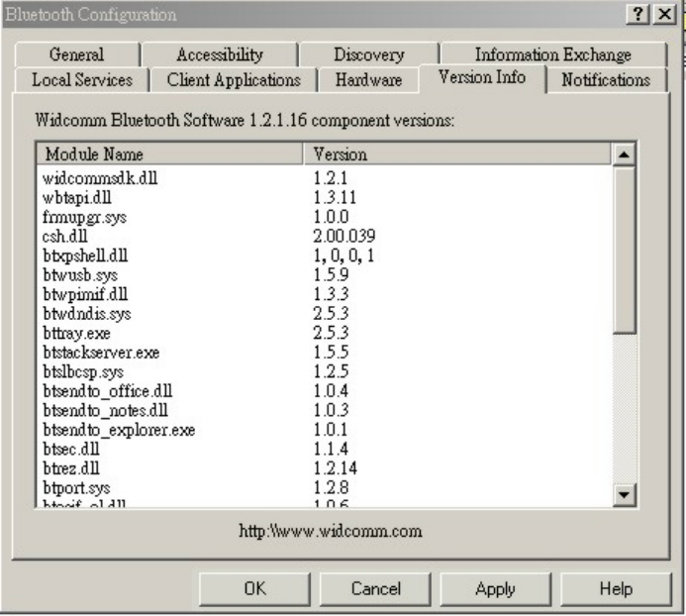Screen dimensions: 686x616
Task: Click the Cancel button
Action: [375, 589]
